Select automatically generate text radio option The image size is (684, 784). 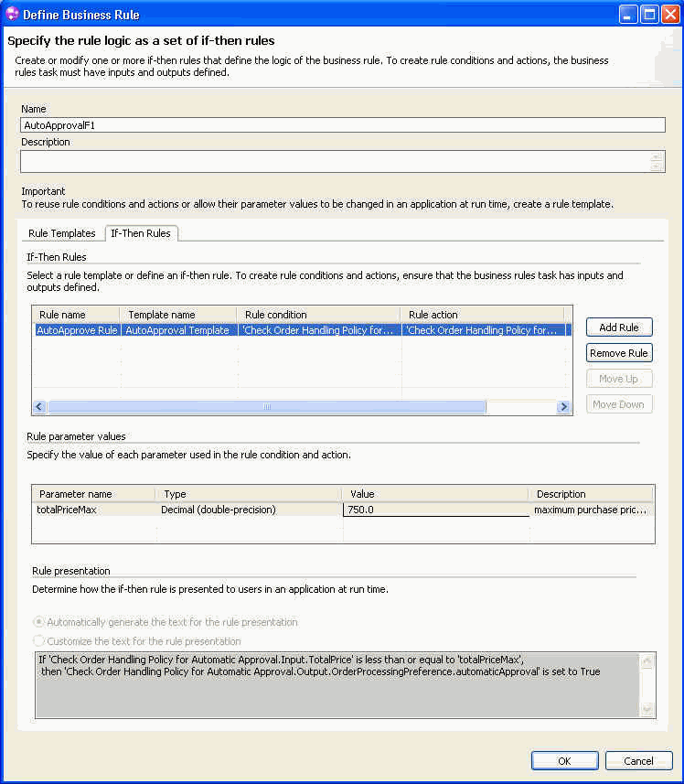(39, 622)
